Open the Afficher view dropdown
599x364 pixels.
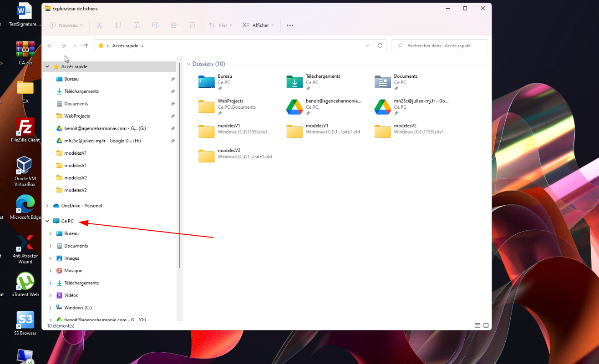pos(259,25)
